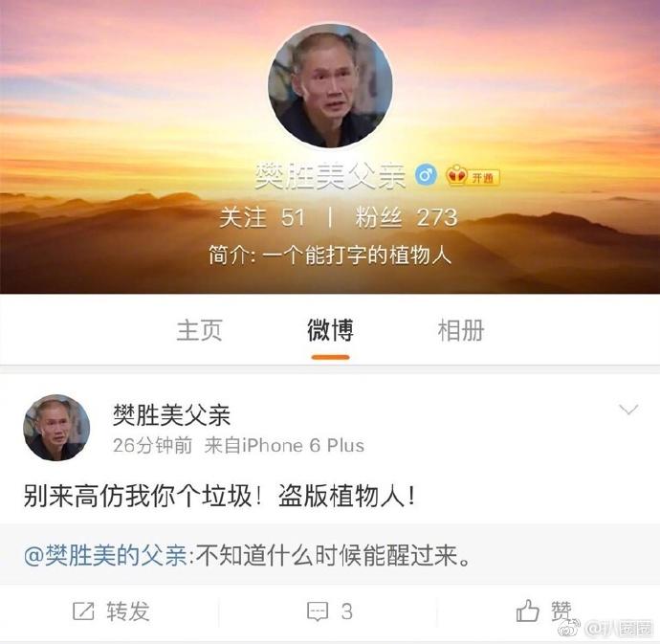
Task: Switch to the 主页 tab
Action: pyautogui.click(x=200, y=330)
